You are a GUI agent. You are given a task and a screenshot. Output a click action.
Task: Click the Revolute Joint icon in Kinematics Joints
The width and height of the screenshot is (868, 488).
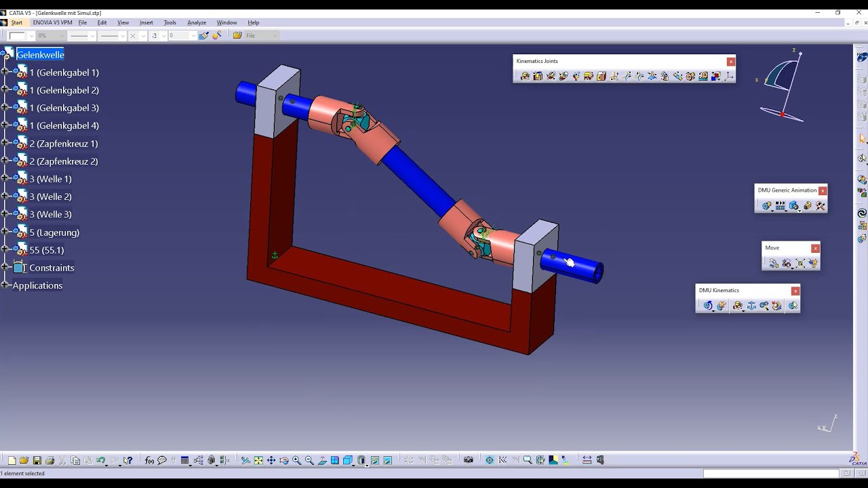tap(525, 76)
